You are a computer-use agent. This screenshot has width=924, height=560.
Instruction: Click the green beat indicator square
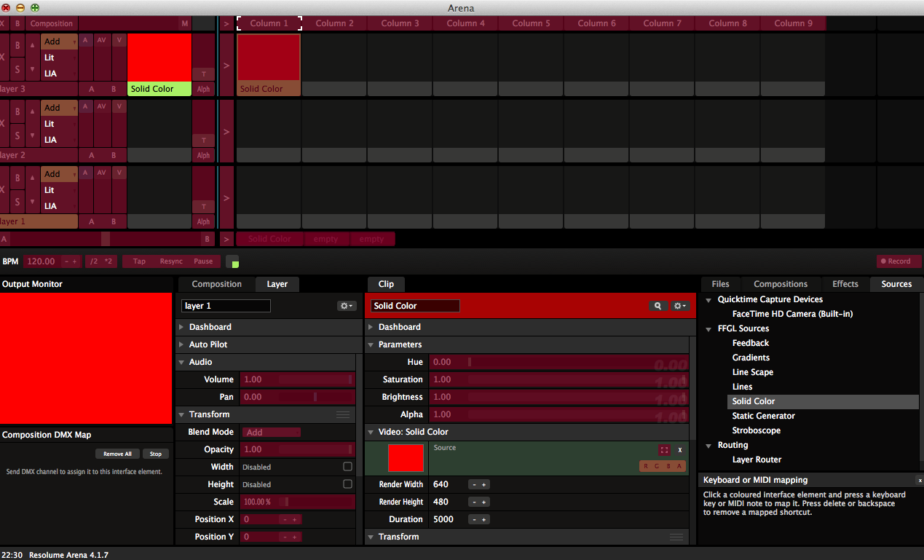pyautogui.click(x=233, y=262)
